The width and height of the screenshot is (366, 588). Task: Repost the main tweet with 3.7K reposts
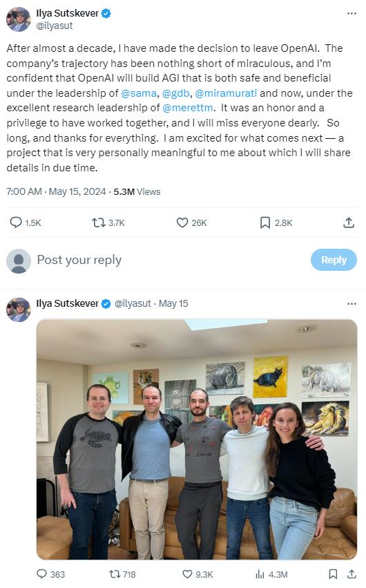click(x=99, y=222)
